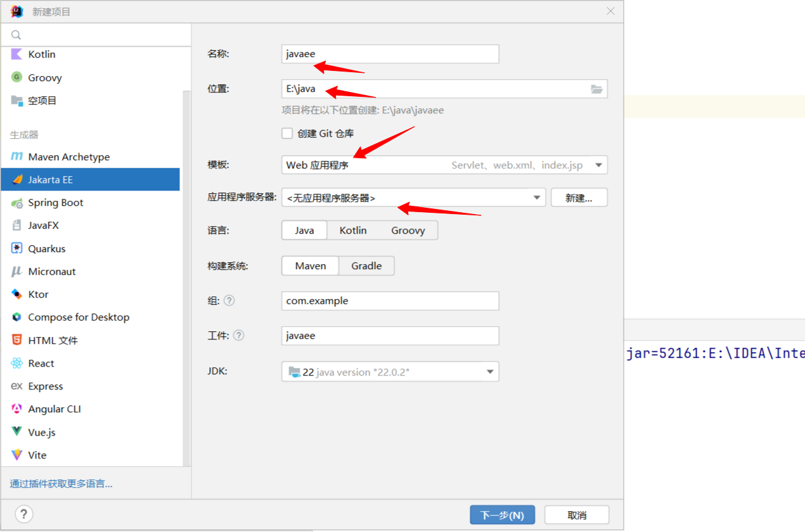Click the empty project folder icon

pyautogui.click(x=16, y=100)
